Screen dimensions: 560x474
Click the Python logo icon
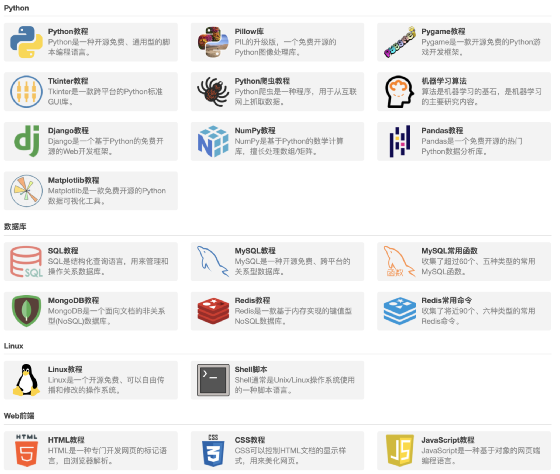[x=26, y=42]
